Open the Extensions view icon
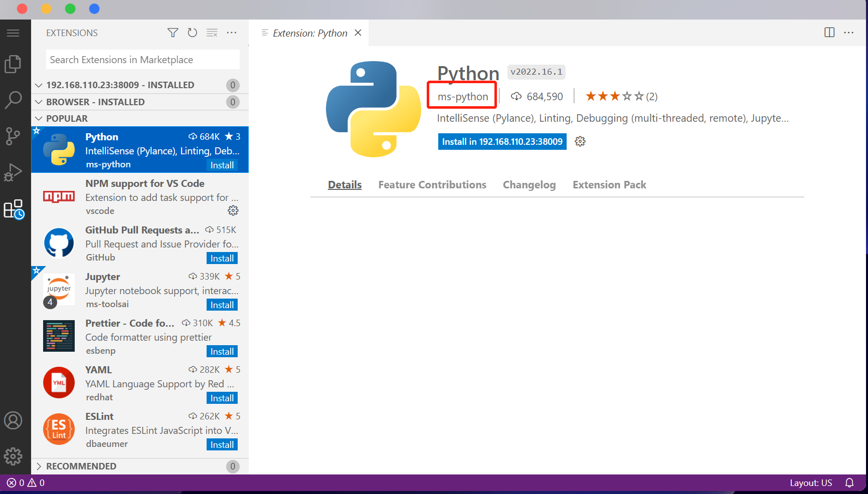 pyautogui.click(x=14, y=209)
